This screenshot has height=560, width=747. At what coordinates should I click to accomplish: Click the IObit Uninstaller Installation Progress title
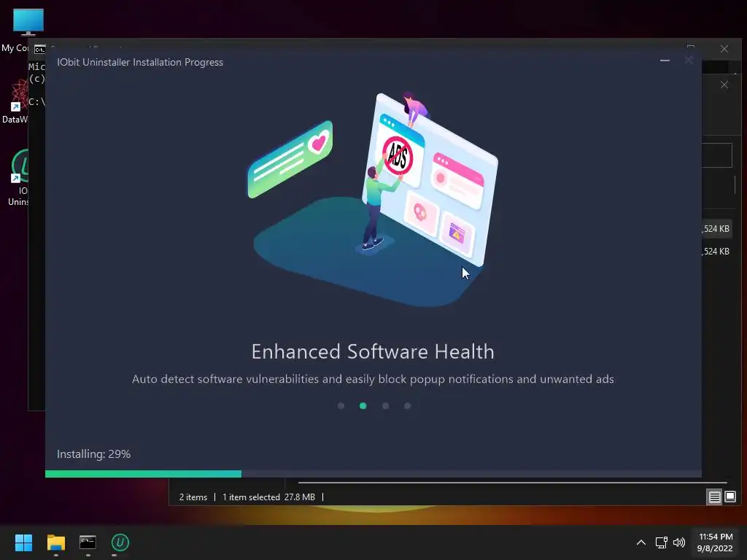click(x=140, y=63)
